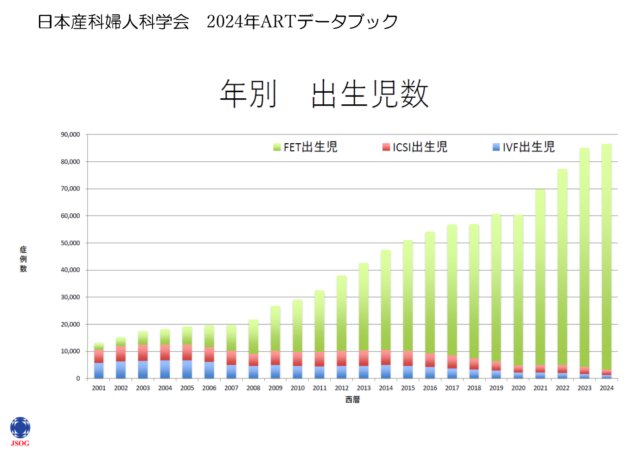The width and height of the screenshot is (644, 452).
Task: Click the 2005 red ICSI bar segment
Action: pos(187,353)
